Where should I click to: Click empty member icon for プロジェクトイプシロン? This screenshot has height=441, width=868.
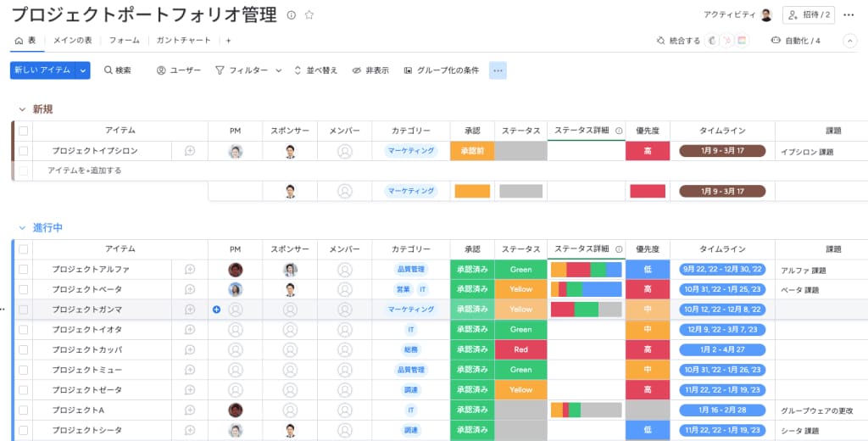(345, 151)
